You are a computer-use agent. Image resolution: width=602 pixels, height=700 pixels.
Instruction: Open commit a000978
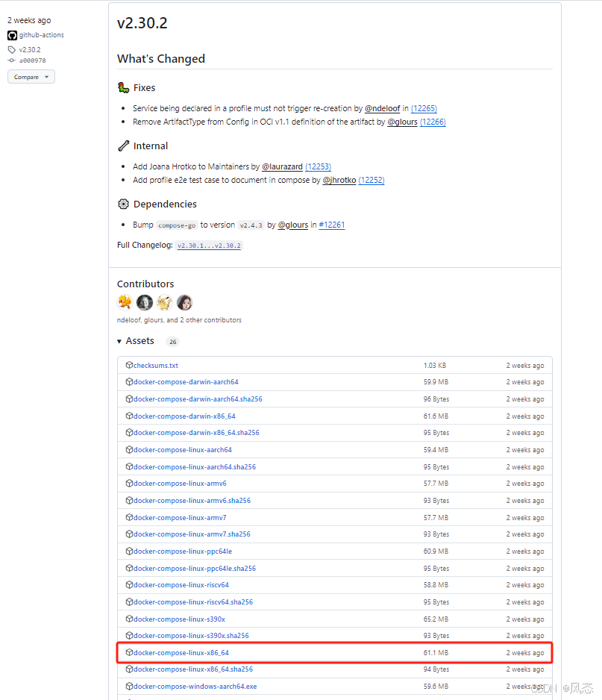click(33, 60)
